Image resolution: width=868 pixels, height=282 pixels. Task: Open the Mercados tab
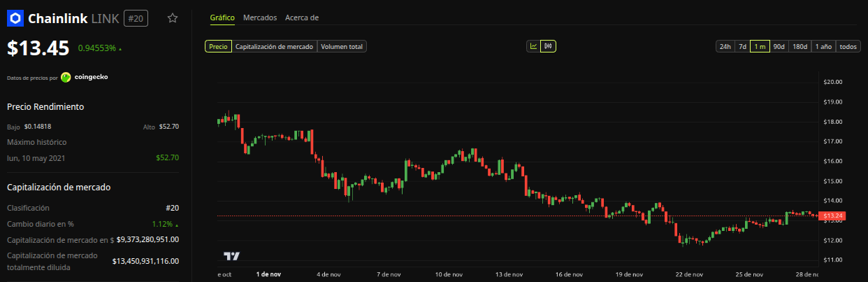[x=259, y=17]
